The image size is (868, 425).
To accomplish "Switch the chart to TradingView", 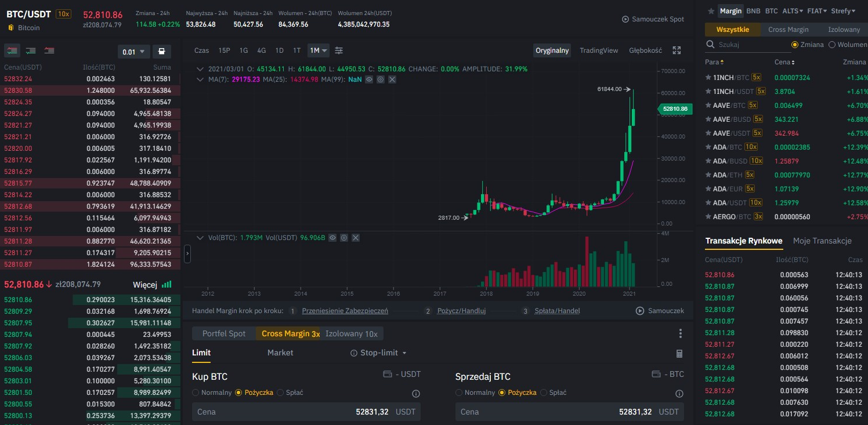I will pos(599,50).
